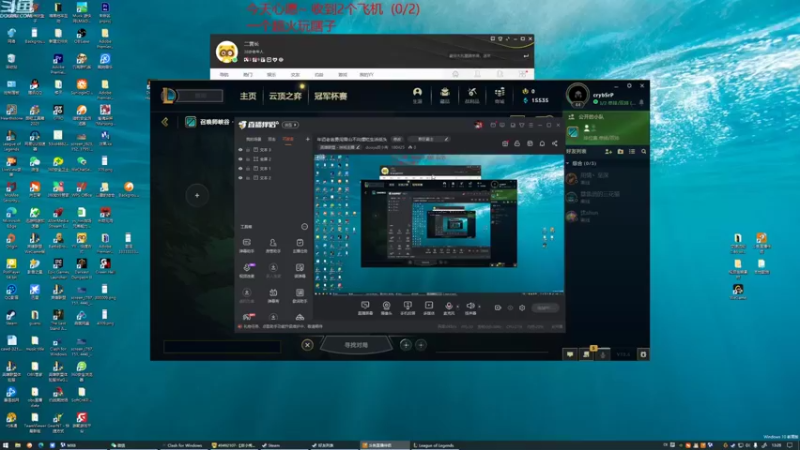Screen dimensions: 800x450
Task: Click first toolbox icon in streaming app panel
Action: [246, 245]
